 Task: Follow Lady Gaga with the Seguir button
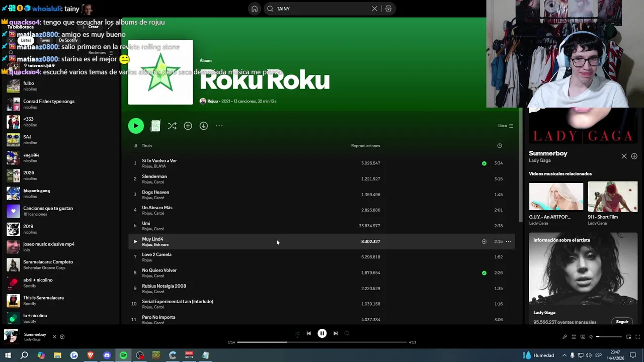point(622,322)
